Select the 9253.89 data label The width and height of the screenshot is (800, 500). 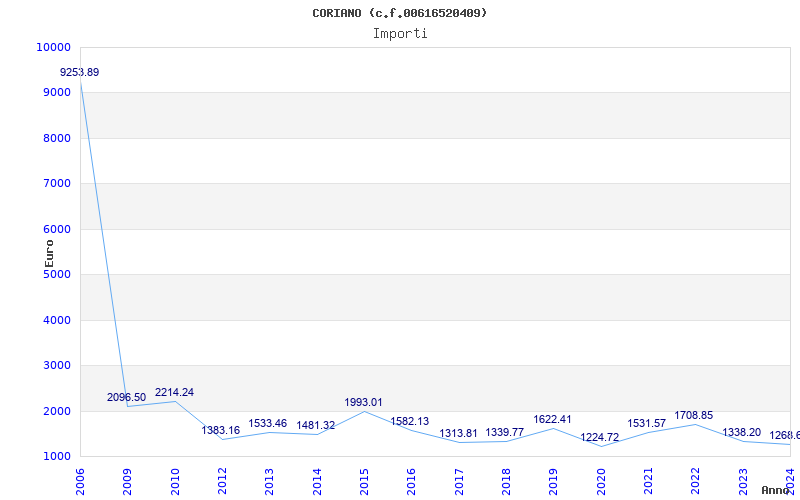pos(80,72)
